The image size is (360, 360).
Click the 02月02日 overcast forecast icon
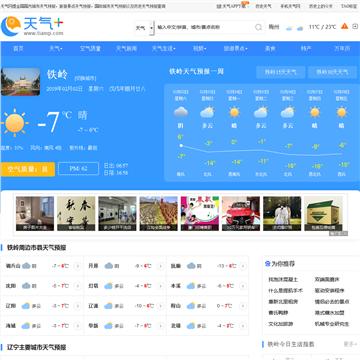tap(181, 112)
